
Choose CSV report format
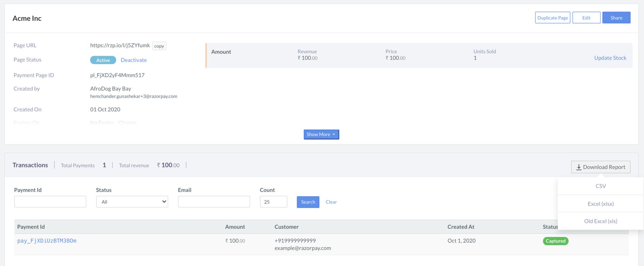[600, 186]
